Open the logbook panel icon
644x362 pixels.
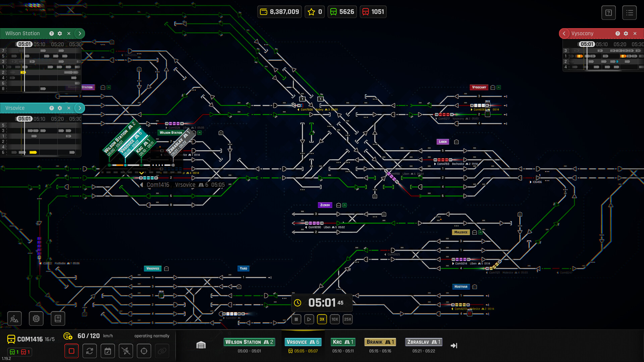[x=58, y=318]
